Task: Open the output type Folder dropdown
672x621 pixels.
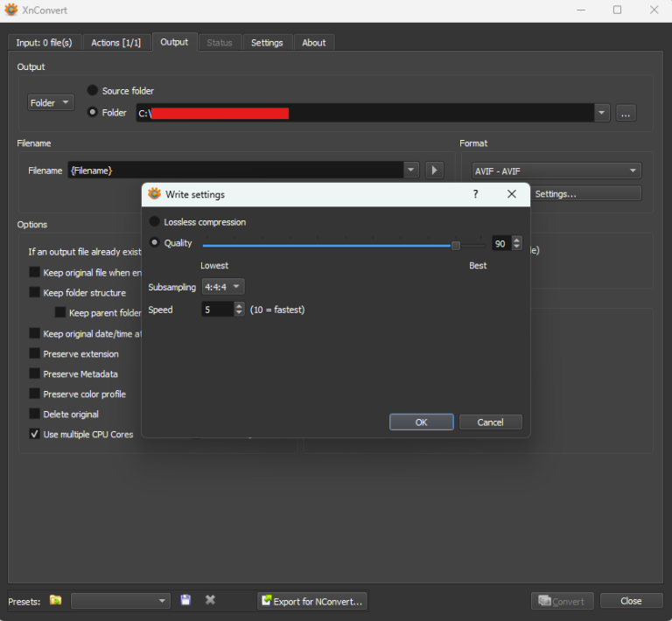Action: 51,103
